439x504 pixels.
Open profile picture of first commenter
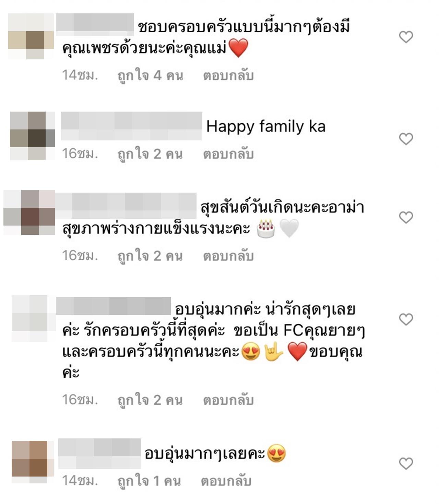pos(31,36)
